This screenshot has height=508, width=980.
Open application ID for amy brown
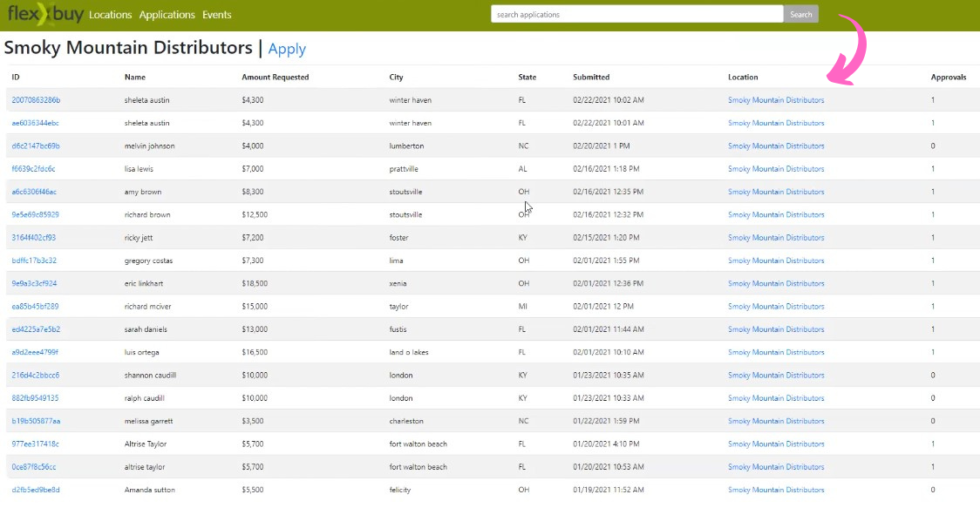point(34,192)
